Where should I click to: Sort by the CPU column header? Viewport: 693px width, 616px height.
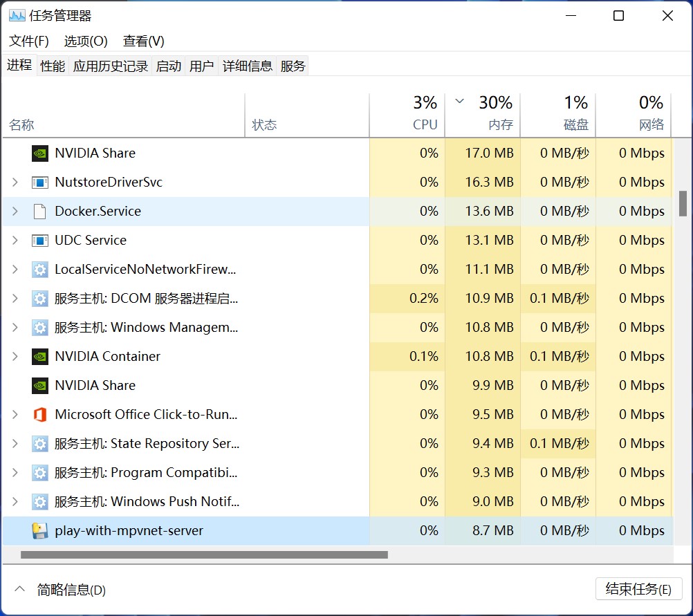point(407,115)
